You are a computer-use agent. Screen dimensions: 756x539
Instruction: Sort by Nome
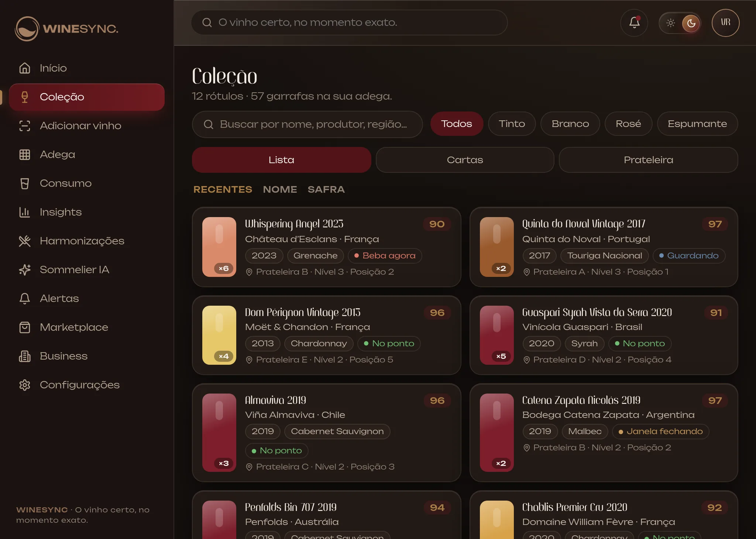point(280,189)
